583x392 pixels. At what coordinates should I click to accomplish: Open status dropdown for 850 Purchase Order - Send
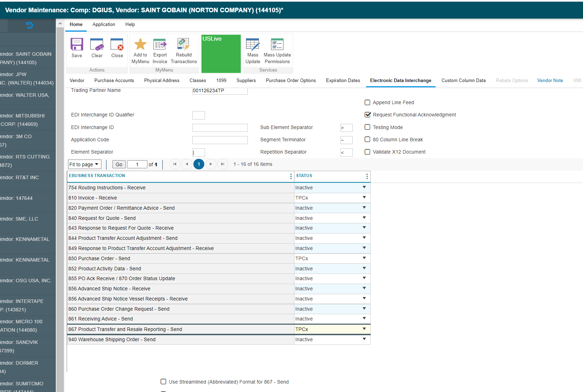pyautogui.click(x=364, y=258)
